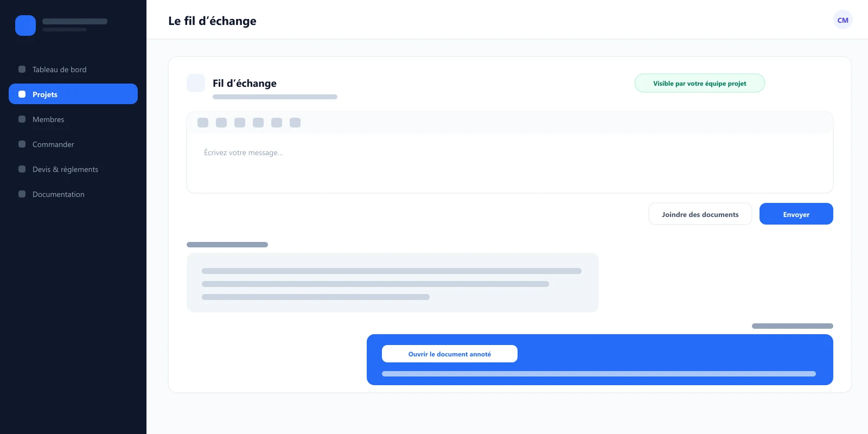The height and width of the screenshot is (434, 868).
Task: Send the message with Envoyer
Action: pos(796,214)
